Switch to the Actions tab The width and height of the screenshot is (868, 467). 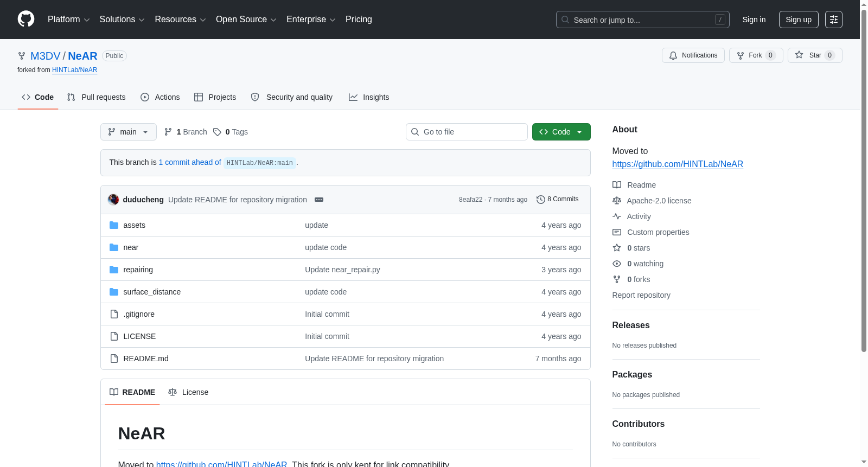[160, 97]
